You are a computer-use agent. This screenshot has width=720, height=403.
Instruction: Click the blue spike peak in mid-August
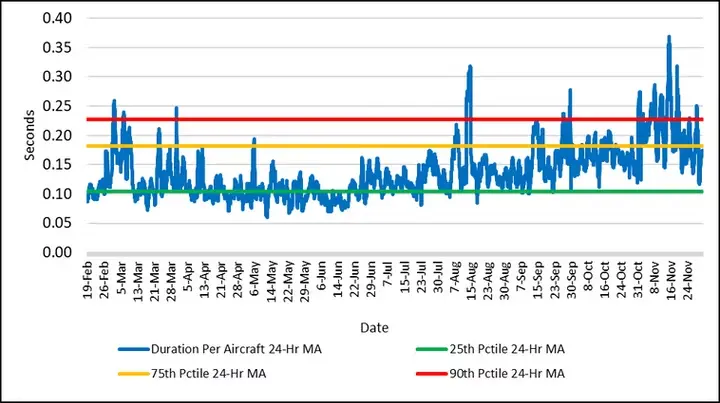pos(469,67)
